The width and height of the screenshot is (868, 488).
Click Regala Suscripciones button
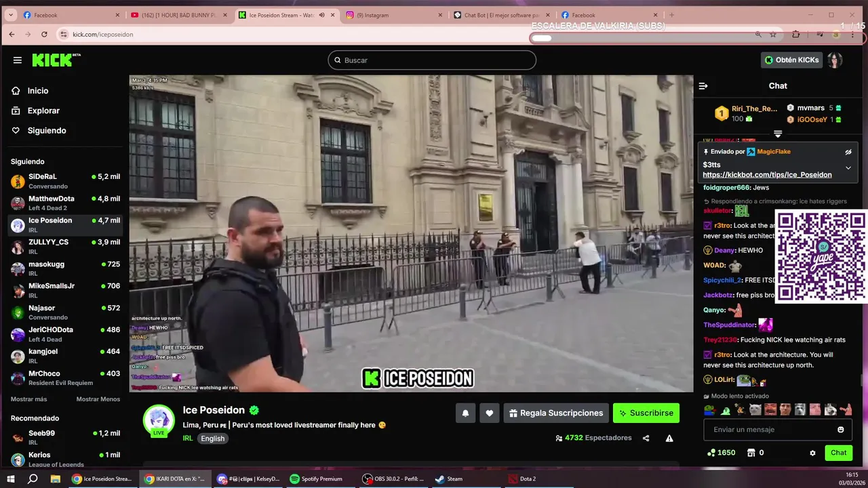pyautogui.click(x=556, y=413)
